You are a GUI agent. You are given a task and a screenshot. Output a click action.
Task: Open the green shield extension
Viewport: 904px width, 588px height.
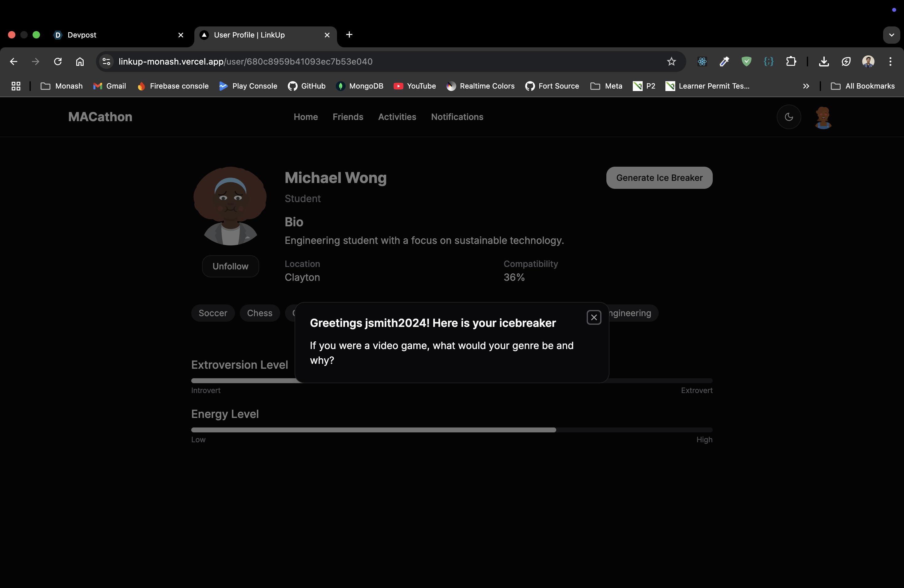(746, 62)
